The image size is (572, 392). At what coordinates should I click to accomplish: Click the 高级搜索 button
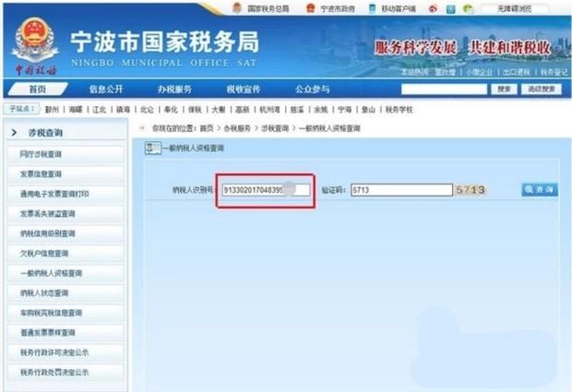tap(542, 89)
